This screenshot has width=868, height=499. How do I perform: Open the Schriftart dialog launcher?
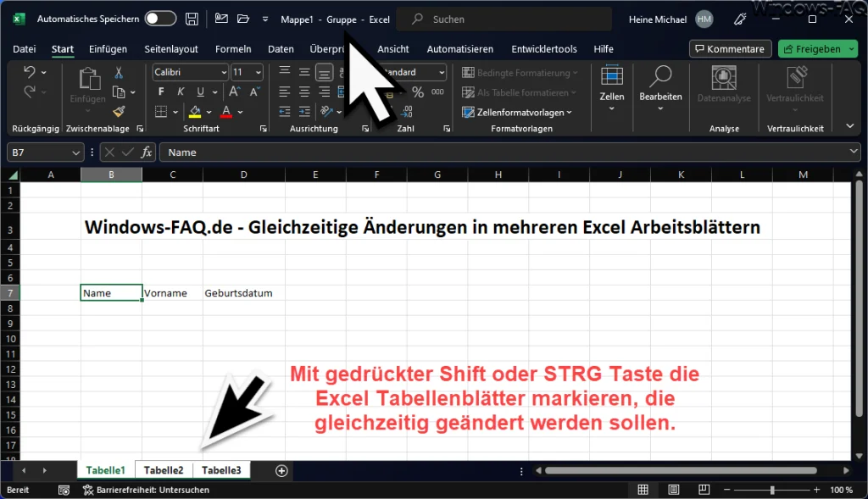(263, 128)
